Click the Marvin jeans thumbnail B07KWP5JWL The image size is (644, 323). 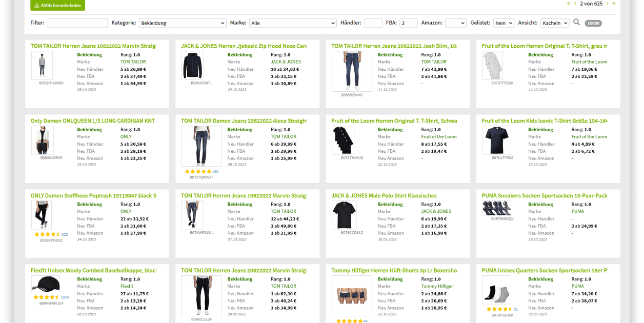192,215
